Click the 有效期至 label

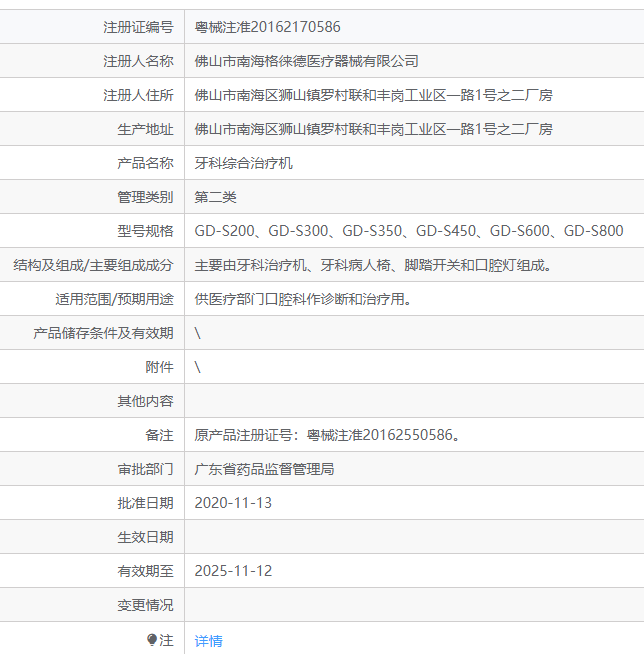pos(145,571)
